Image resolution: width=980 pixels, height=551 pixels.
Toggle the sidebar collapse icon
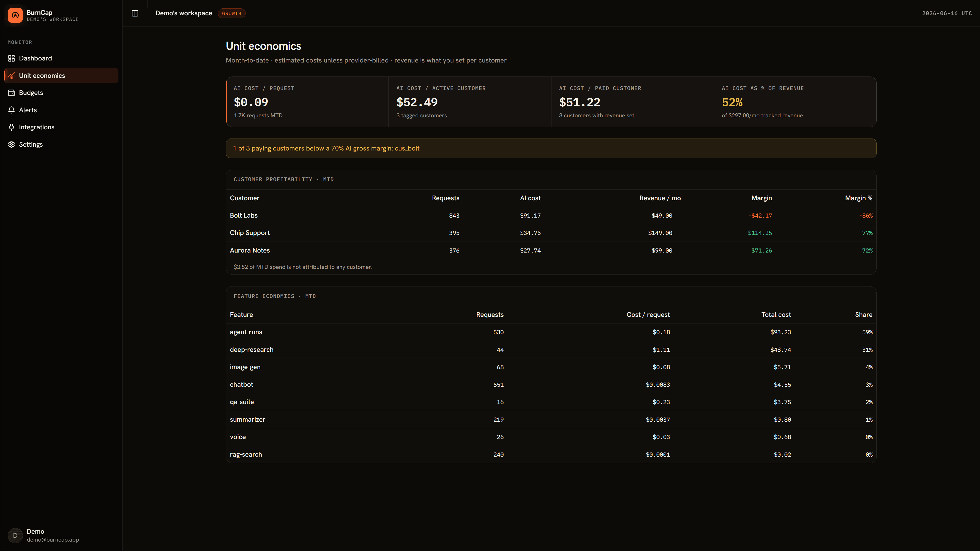tap(135, 13)
